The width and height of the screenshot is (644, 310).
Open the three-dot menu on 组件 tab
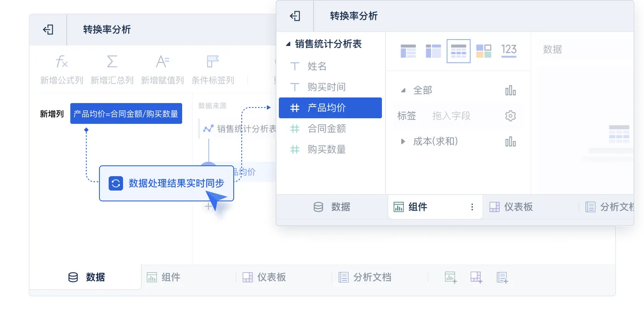tap(472, 207)
